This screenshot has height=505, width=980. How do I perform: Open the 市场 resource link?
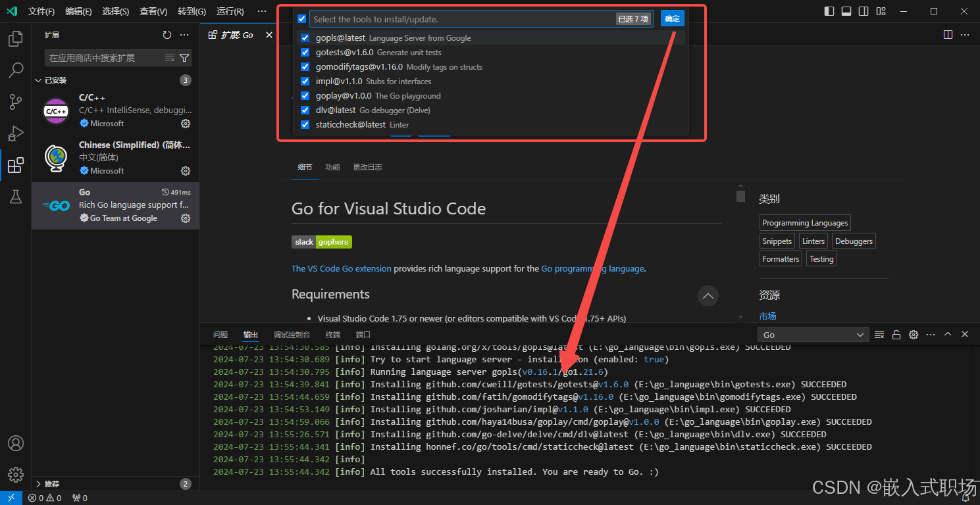point(767,316)
